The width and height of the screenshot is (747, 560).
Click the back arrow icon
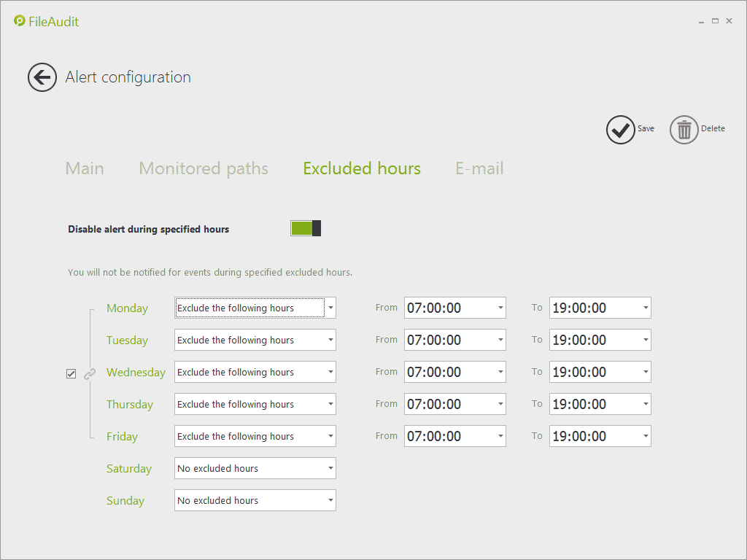pos(42,77)
